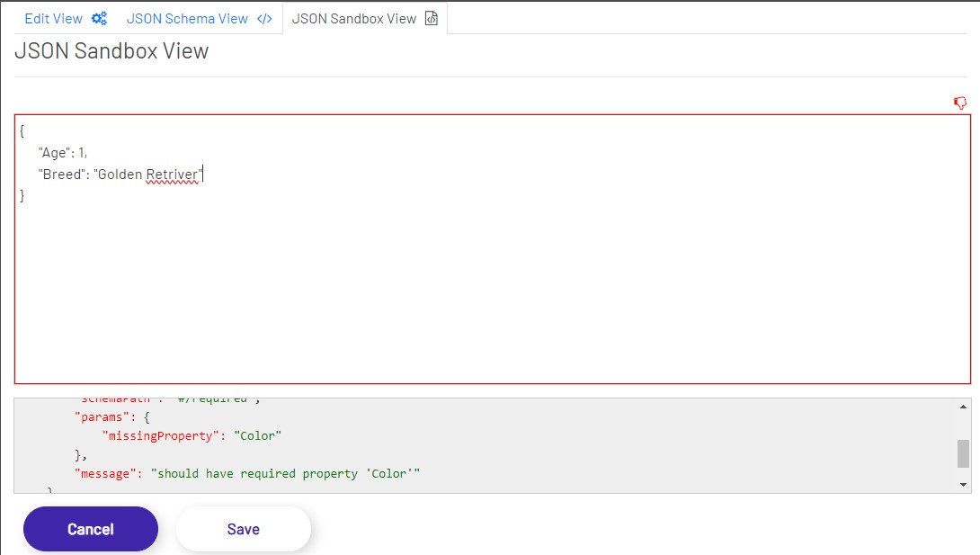Click the file code icon on Sandbox tab
Viewport: 980px width, 555px height.
coord(432,19)
